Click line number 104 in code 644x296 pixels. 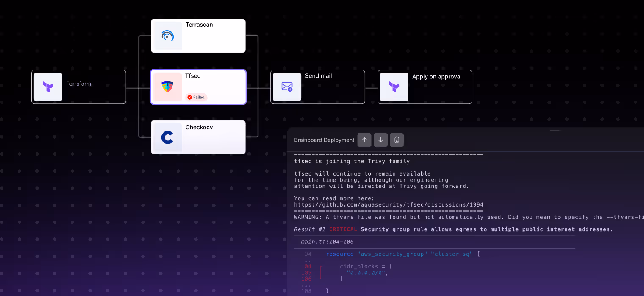coord(306,266)
